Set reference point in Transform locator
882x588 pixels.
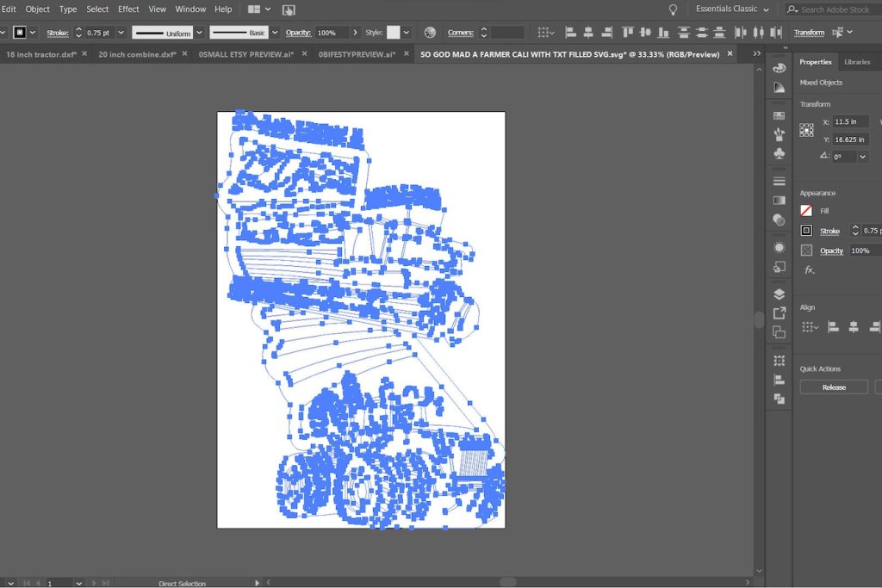[x=806, y=130]
